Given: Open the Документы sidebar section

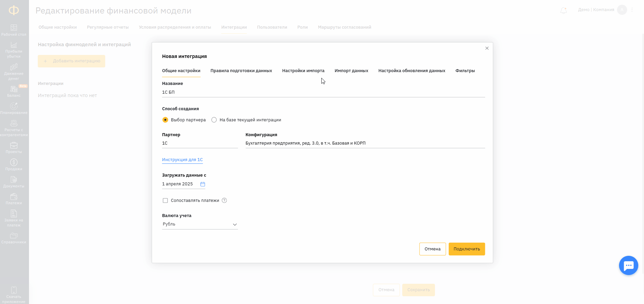Looking at the screenshot, I should pos(14,182).
